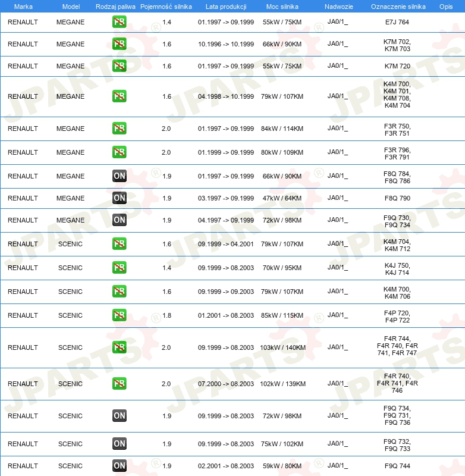Select the date range 03.1997 -> 09.1999

(x=226, y=198)
